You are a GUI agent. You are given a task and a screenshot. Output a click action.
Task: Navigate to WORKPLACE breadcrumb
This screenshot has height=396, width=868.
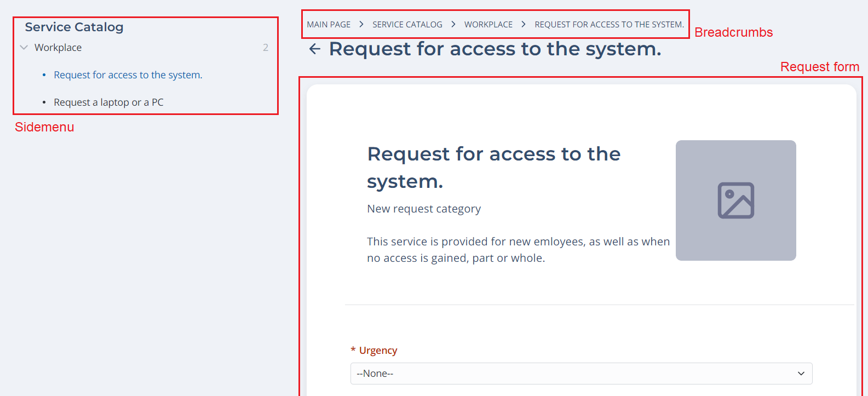(488, 25)
